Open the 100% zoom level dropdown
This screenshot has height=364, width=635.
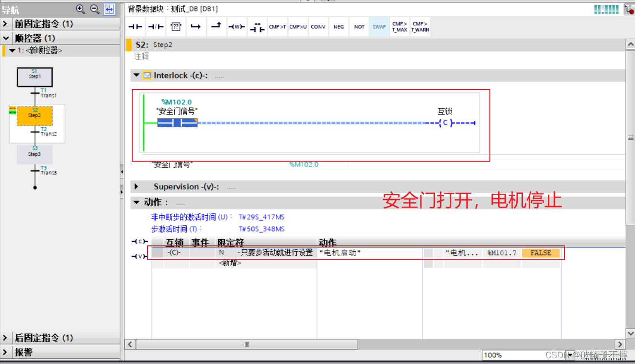point(570,355)
